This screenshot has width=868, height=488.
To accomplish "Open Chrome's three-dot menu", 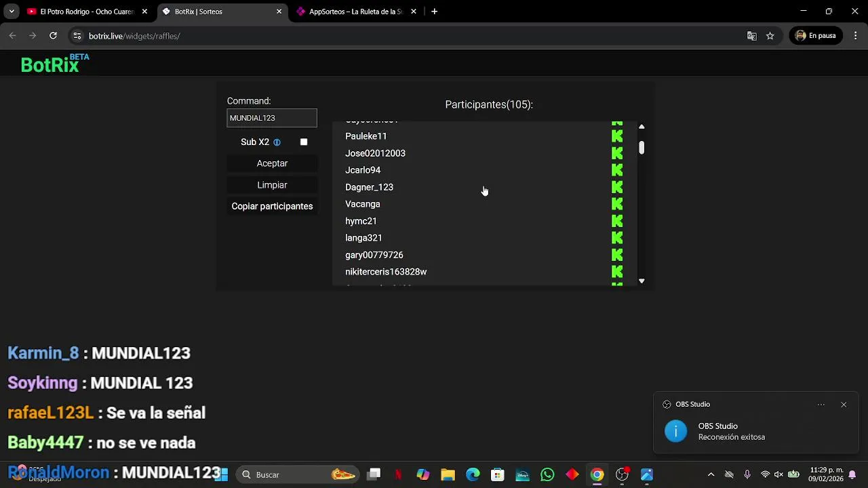I will (855, 36).
